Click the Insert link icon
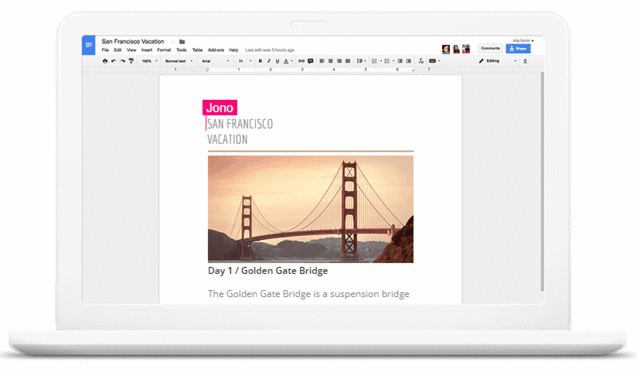Viewport: 640px width, 376px height. (x=301, y=61)
